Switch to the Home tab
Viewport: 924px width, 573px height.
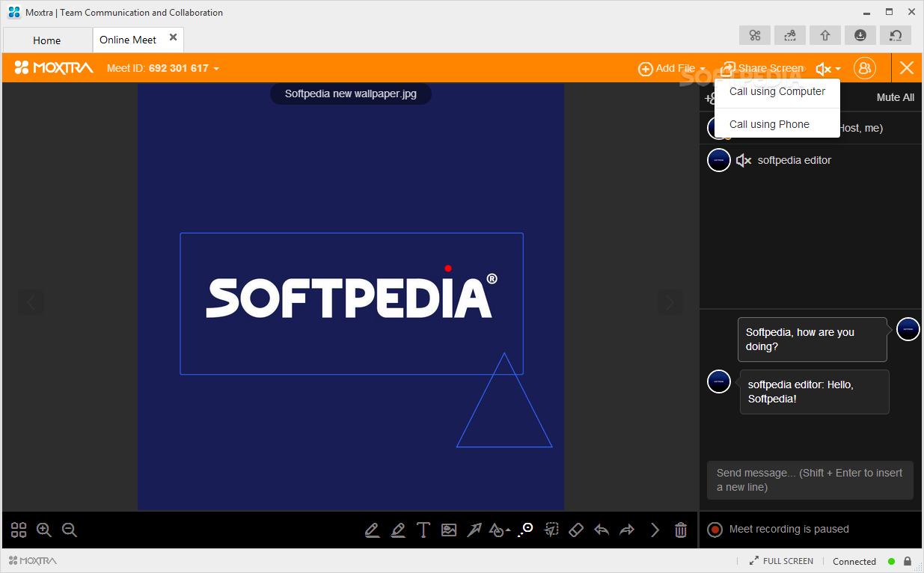click(x=47, y=40)
